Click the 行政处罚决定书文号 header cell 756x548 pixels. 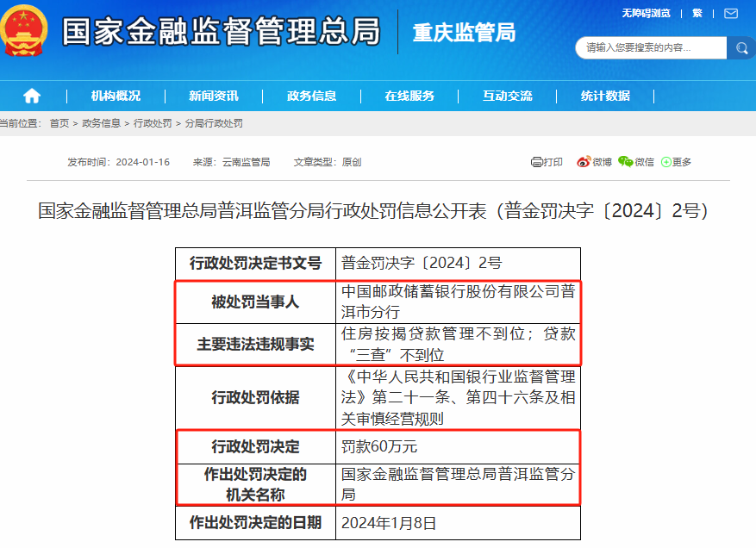(x=255, y=263)
